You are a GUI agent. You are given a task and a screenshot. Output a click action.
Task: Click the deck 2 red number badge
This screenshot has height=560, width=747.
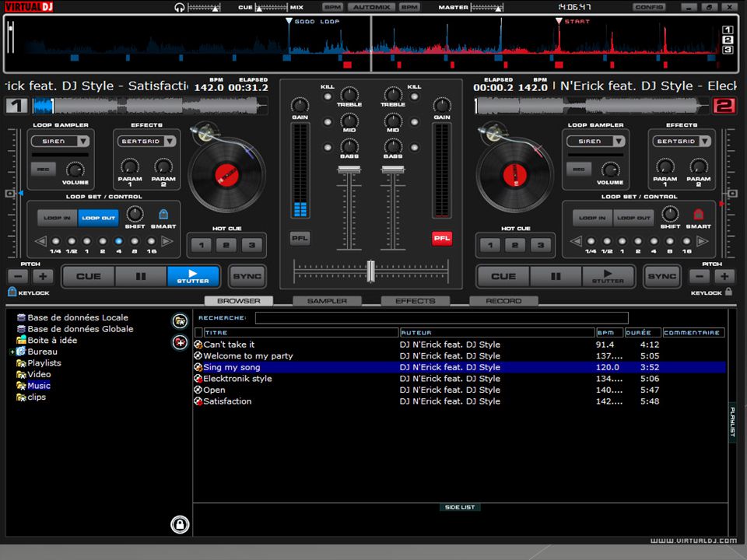click(x=724, y=105)
